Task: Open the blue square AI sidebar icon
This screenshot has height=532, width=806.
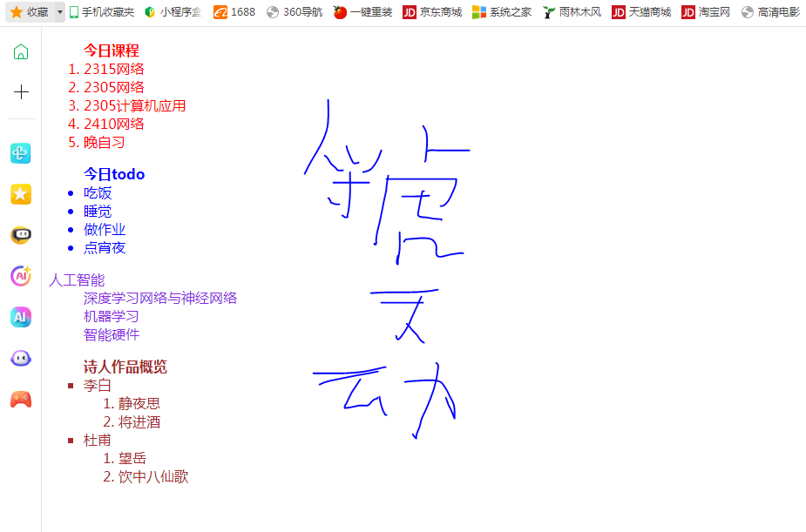Action: point(21,317)
